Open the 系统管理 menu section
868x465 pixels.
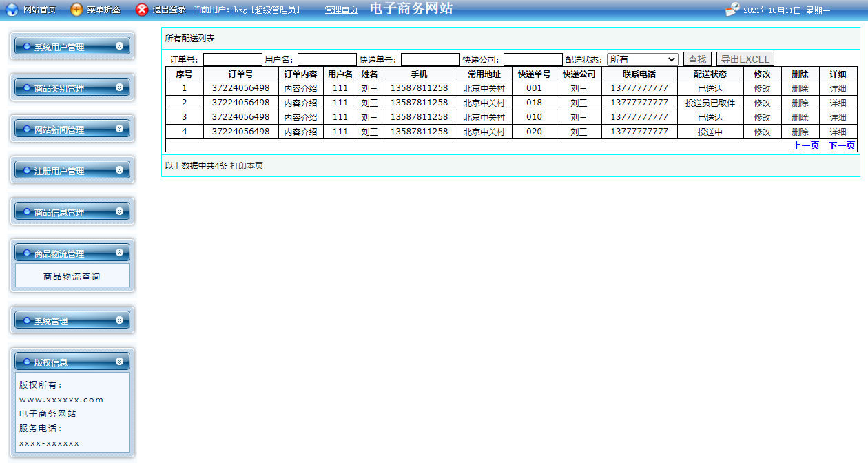click(x=72, y=321)
